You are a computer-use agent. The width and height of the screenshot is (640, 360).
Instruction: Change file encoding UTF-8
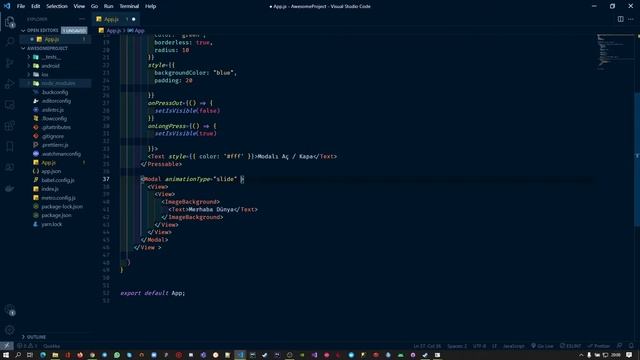[479, 346]
